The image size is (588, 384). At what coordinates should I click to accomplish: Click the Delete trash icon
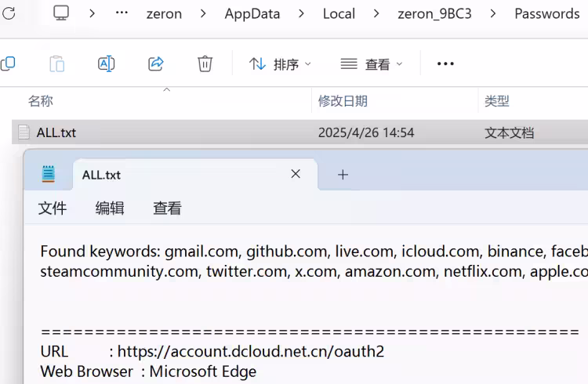pos(205,63)
